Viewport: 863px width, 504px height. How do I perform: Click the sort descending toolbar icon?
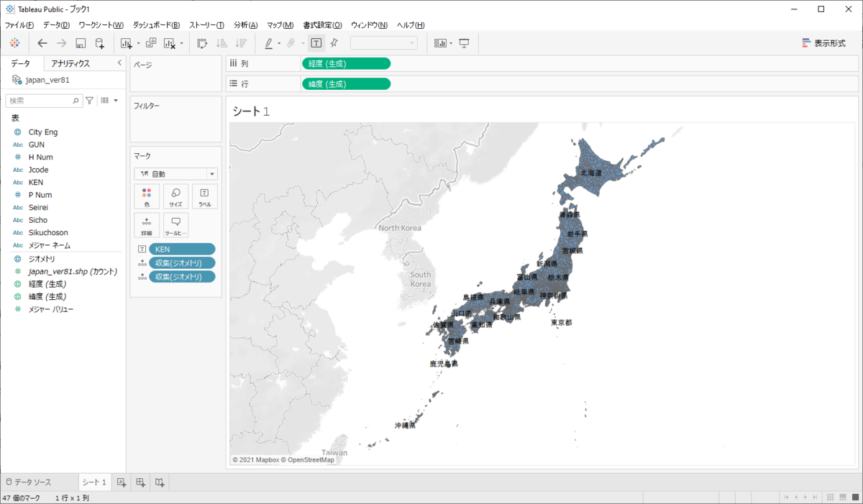[241, 43]
